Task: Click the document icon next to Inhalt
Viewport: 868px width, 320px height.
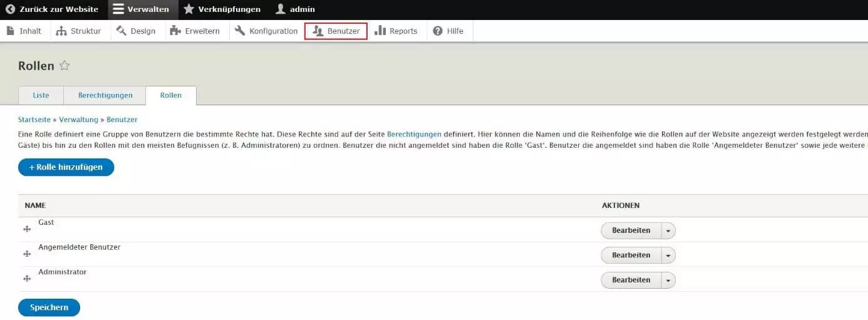Action: [10, 31]
